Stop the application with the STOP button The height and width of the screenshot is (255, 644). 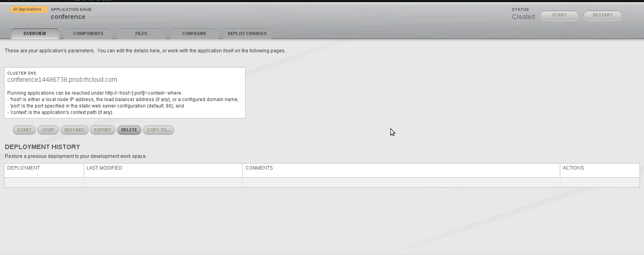pyautogui.click(x=48, y=130)
